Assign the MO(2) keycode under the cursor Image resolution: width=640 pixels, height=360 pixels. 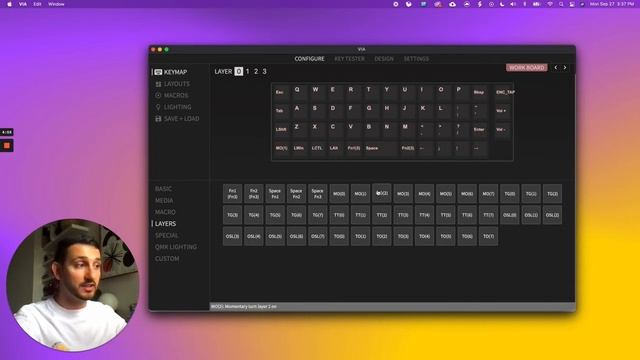coord(382,193)
